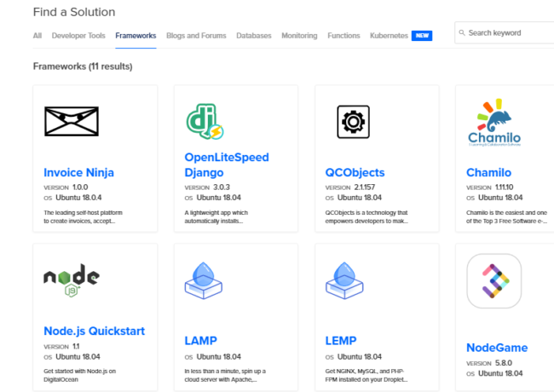Open the QCObjects title link

355,173
